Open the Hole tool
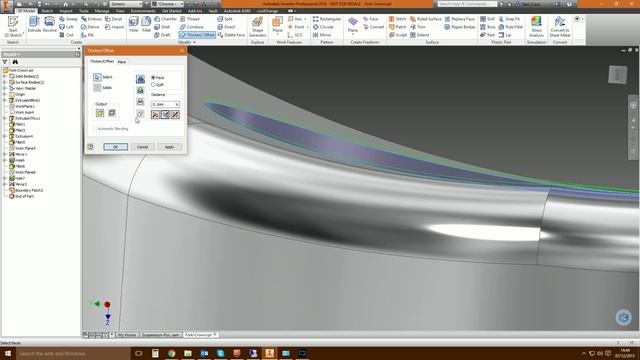Image resolution: width=640 pixels, height=360 pixels. pyautogui.click(x=133, y=24)
